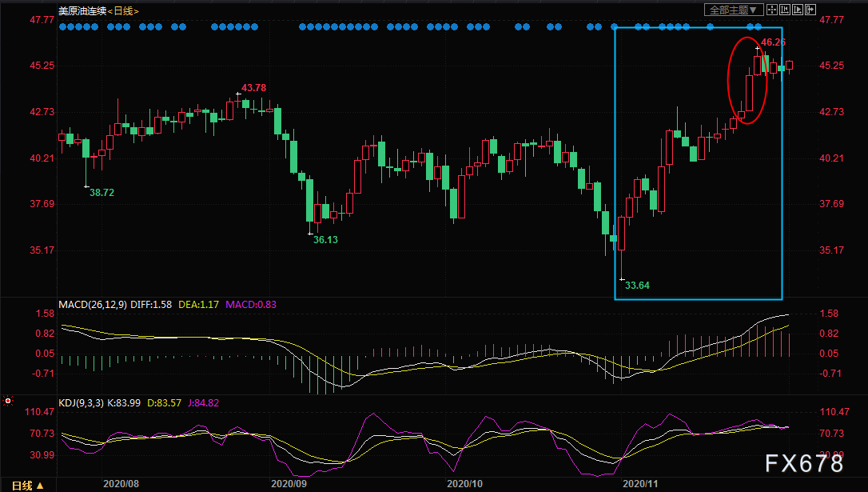Select the 2020/09 date label on time axis
Viewport: 868px width, 492px height.
point(289,484)
